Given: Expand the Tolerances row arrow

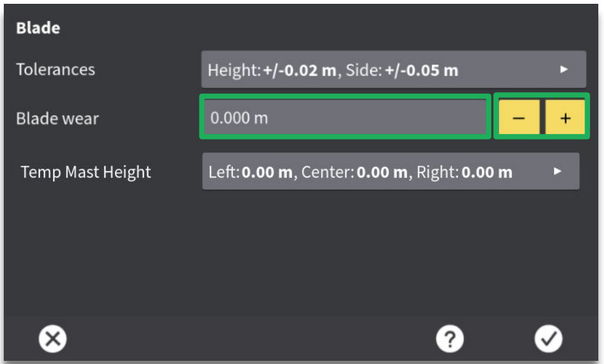Looking at the screenshot, I should click(x=564, y=70).
